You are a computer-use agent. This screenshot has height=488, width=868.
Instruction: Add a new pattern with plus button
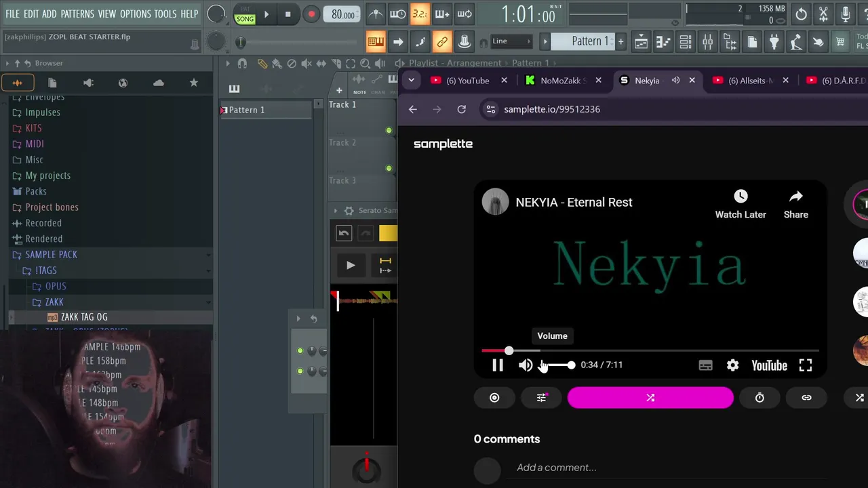[620, 41]
